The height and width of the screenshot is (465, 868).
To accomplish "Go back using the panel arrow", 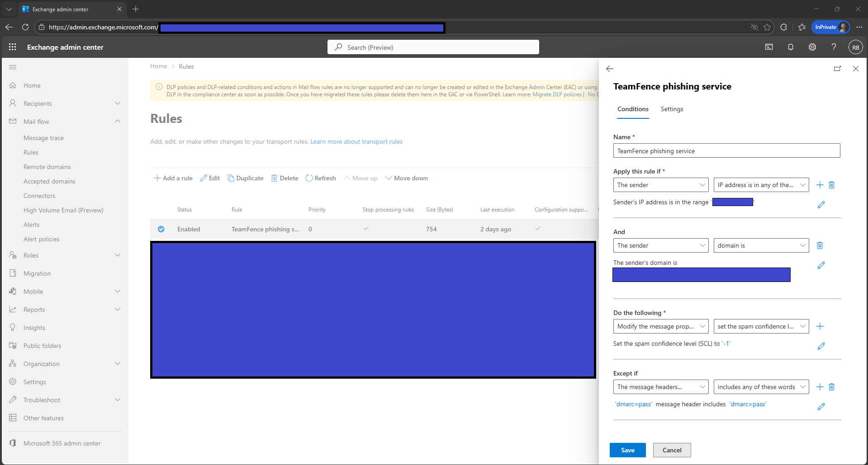I will 610,69.
